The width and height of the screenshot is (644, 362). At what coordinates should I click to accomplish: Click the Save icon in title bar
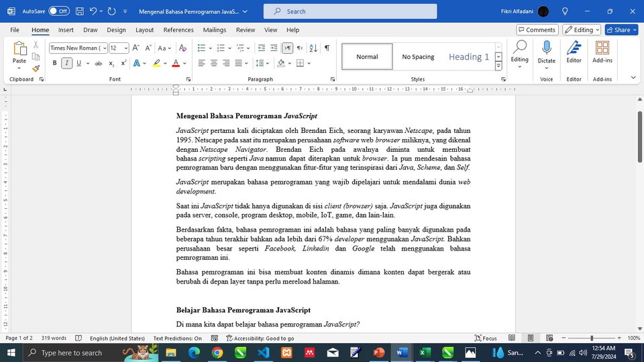(80, 11)
